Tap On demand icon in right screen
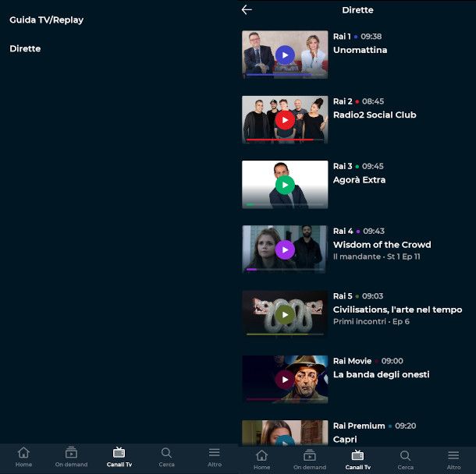Screen dimensions: 476x474 (x=310, y=455)
